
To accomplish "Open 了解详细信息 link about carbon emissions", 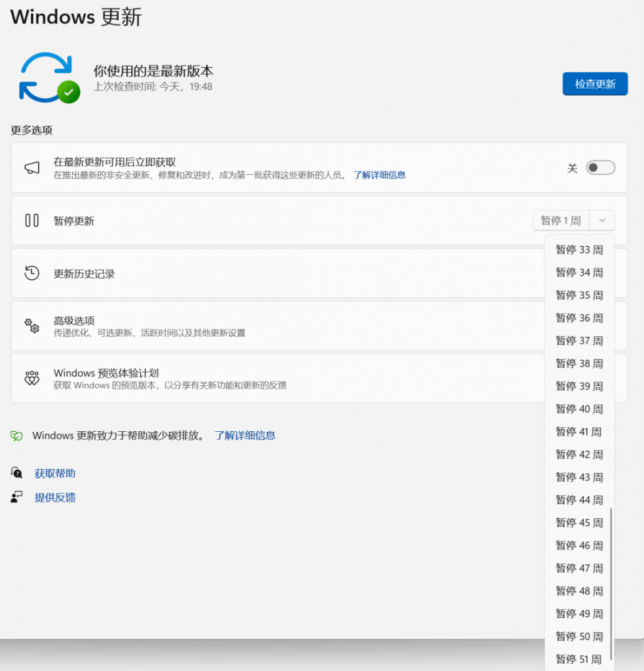I will tap(245, 436).
